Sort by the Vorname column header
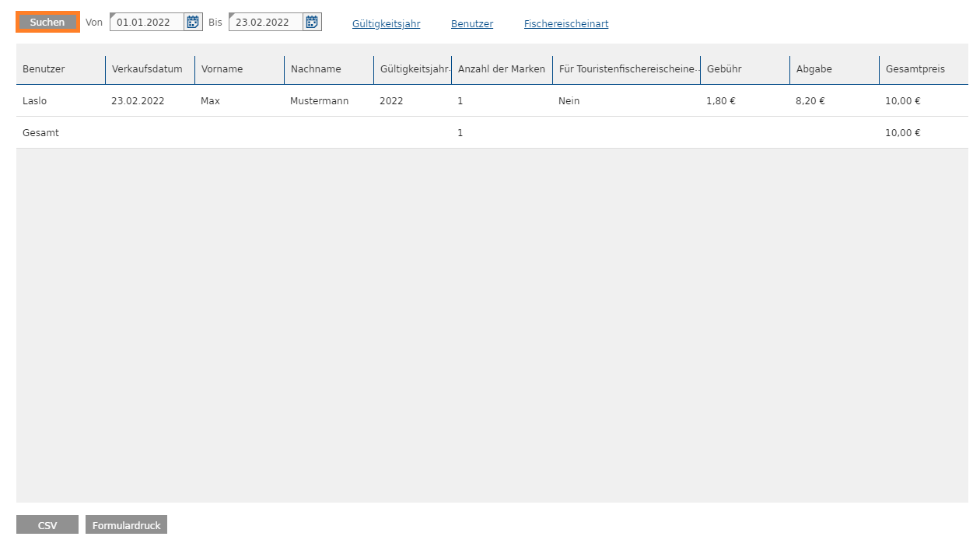 tap(222, 69)
